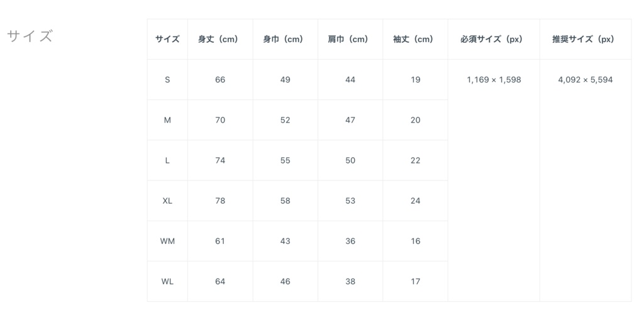This screenshot has width=644, height=310.
Task: Click the 袖丈 value 17 for WL
Action: pos(415,281)
